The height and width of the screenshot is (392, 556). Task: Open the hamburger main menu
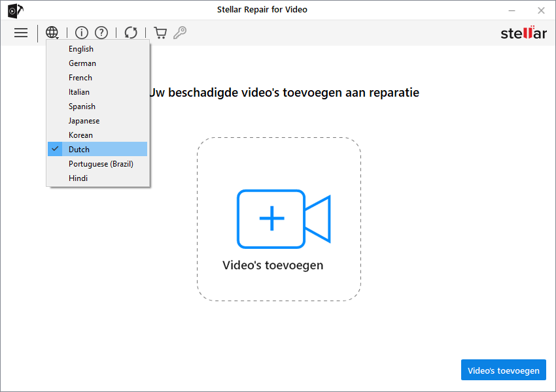pyautogui.click(x=21, y=33)
